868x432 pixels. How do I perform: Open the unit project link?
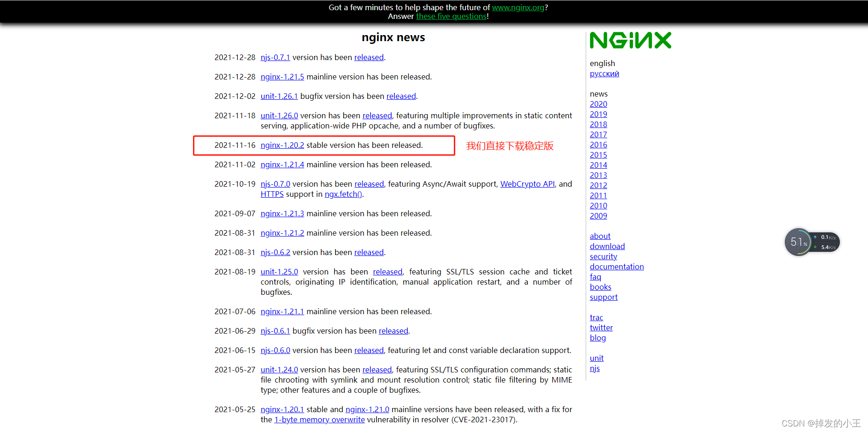coord(597,358)
